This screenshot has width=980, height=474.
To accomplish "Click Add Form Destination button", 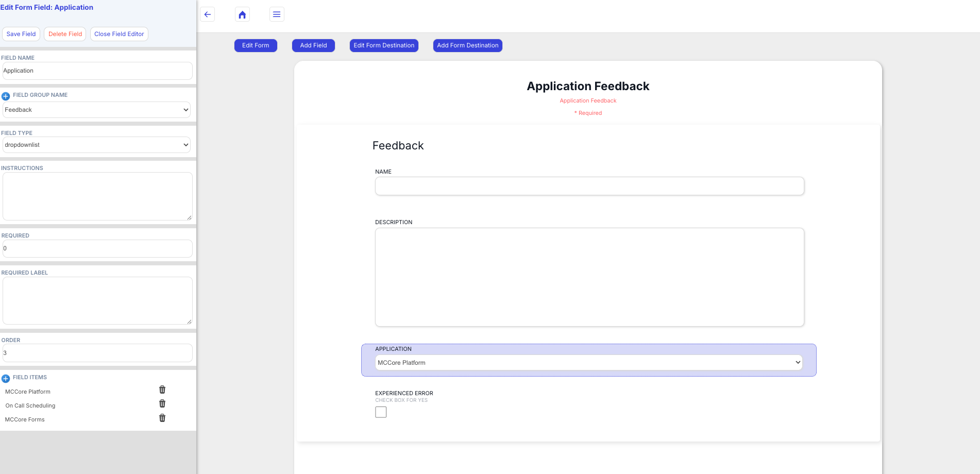I will (x=467, y=45).
